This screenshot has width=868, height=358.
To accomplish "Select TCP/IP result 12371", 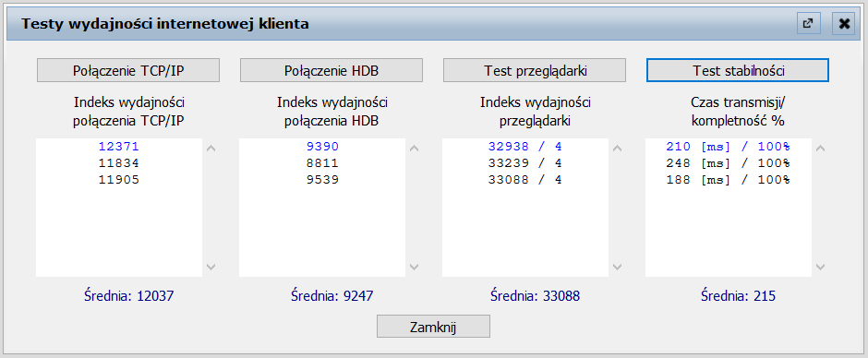I will pos(119,147).
